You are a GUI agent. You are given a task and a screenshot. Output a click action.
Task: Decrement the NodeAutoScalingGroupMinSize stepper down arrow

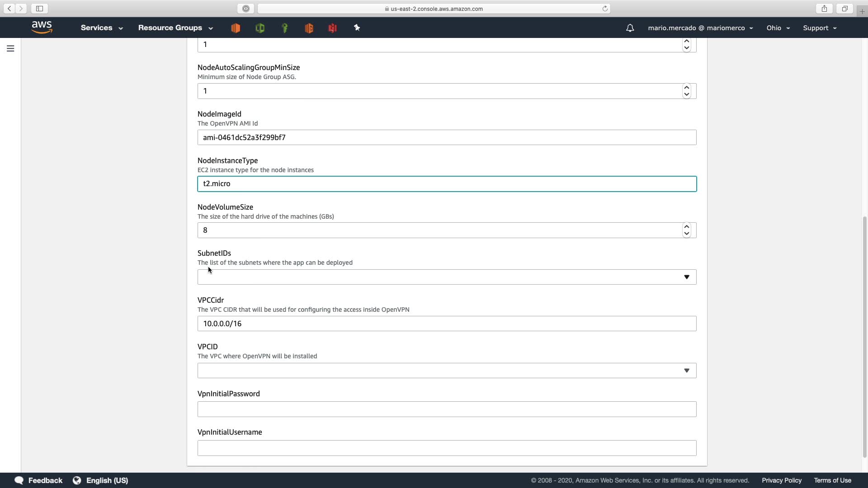(x=686, y=94)
